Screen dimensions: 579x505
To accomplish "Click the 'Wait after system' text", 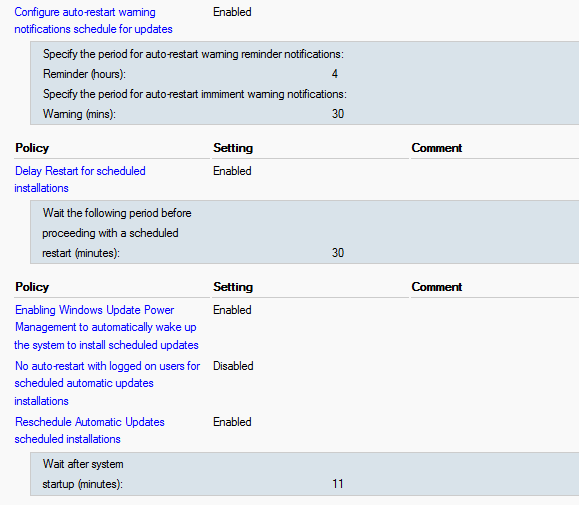I will (83, 464).
